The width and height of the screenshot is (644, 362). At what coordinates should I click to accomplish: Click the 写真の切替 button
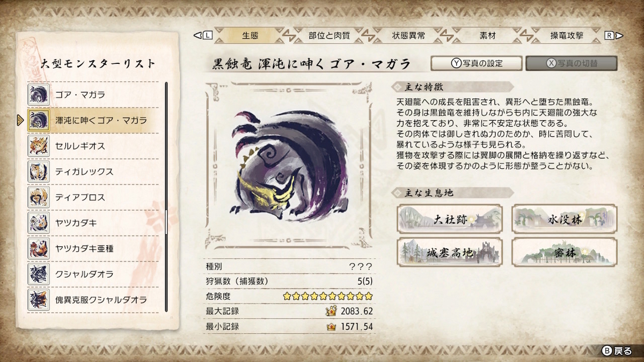[x=571, y=63]
